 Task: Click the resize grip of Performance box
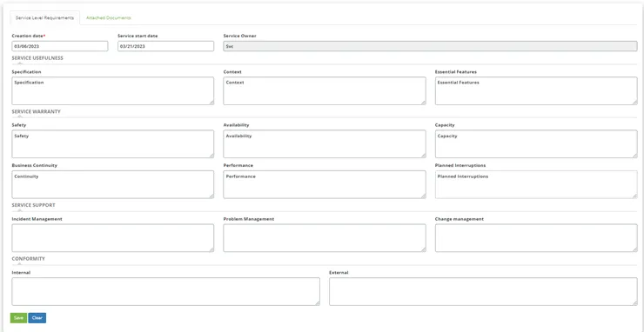click(424, 196)
